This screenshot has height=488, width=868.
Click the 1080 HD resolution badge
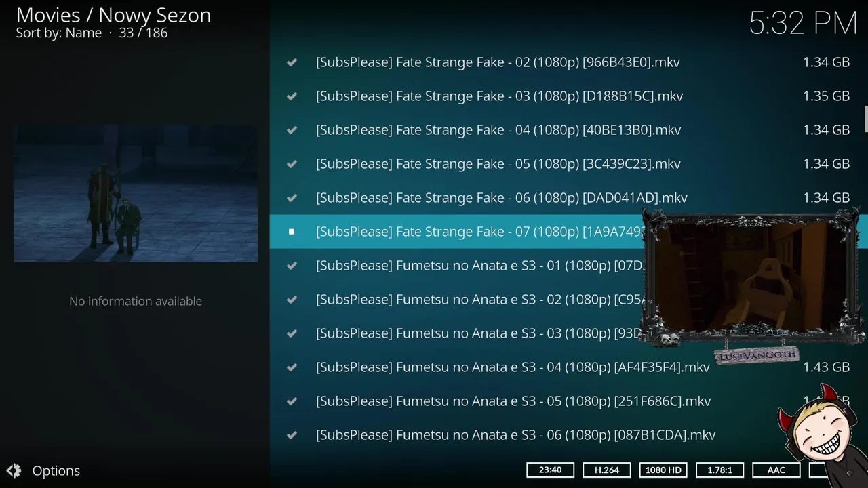pyautogui.click(x=663, y=470)
